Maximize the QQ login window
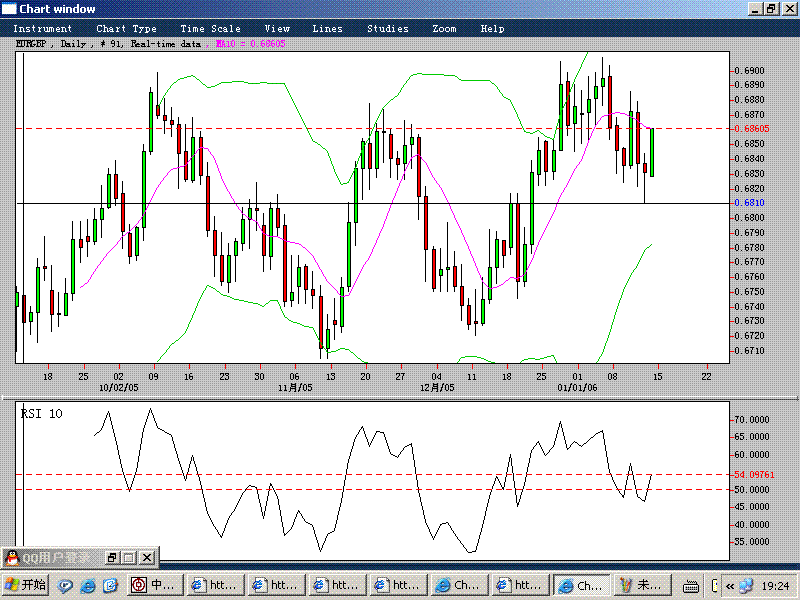 [x=129, y=558]
